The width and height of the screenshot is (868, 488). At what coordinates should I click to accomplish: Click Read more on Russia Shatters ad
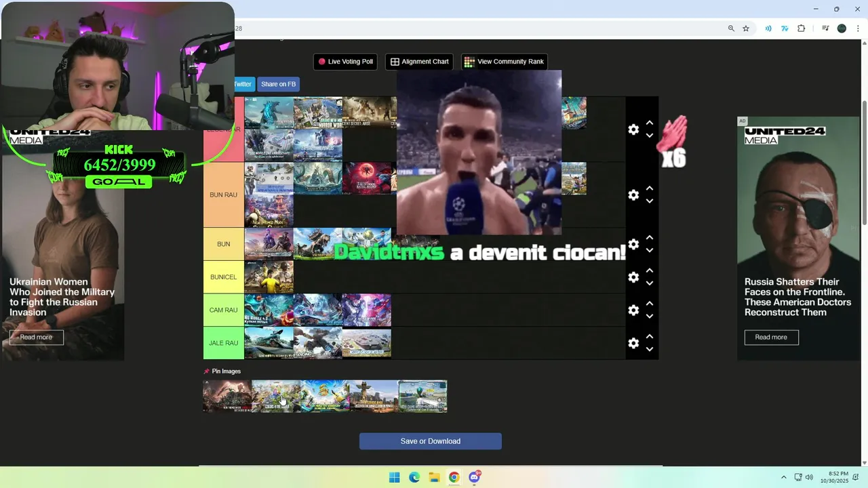coord(771,338)
